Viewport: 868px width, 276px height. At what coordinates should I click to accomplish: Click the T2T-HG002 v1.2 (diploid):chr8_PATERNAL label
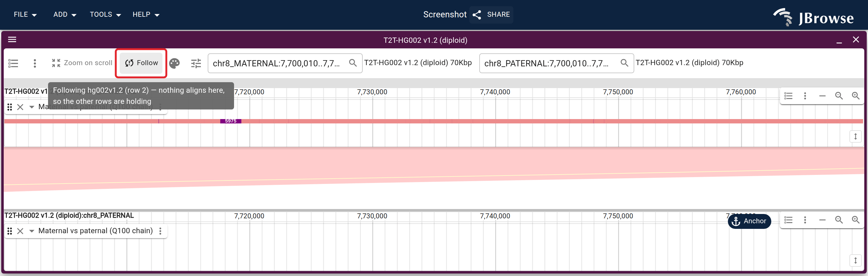(x=69, y=216)
